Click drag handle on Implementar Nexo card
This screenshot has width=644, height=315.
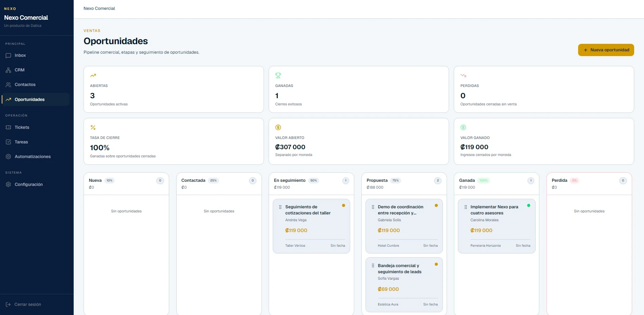(466, 207)
